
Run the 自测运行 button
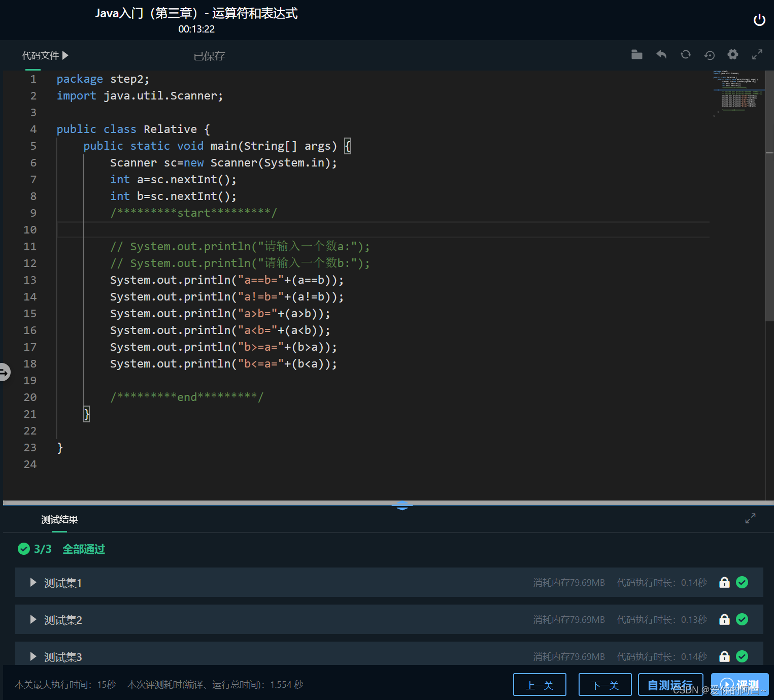click(x=670, y=684)
